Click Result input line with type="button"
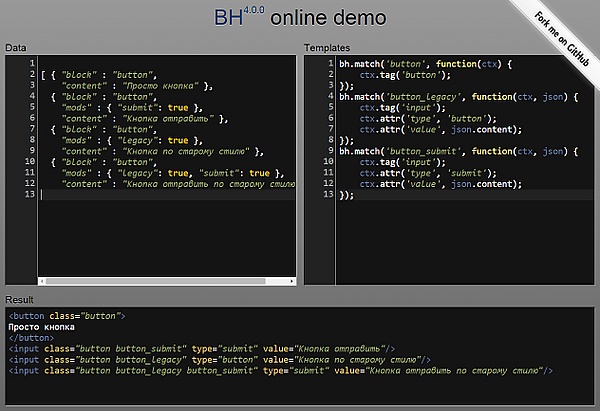Viewport: 600px width, 411px height. coord(220,360)
